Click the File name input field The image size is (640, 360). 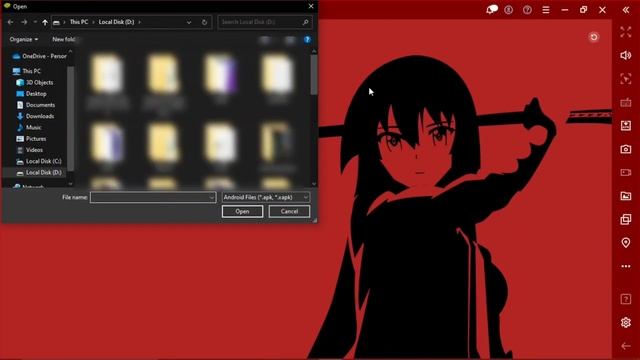(x=153, y=198)
